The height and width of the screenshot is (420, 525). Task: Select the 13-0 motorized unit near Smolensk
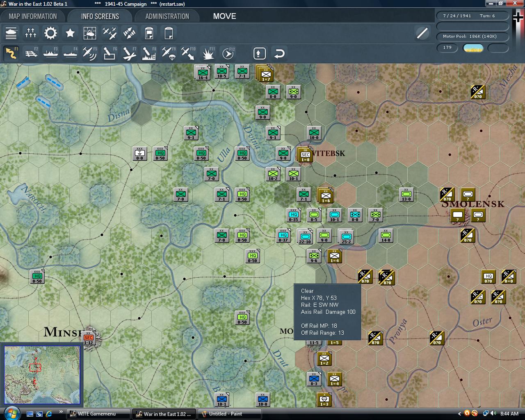click(406, 195)
